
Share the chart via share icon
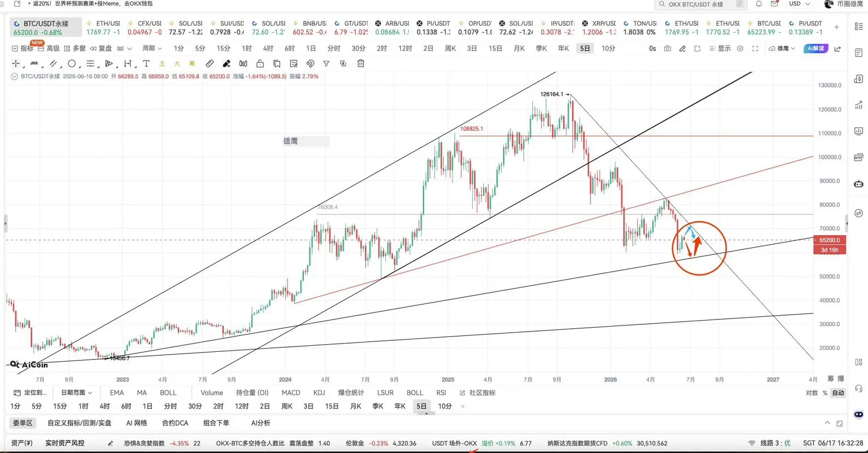837,49
